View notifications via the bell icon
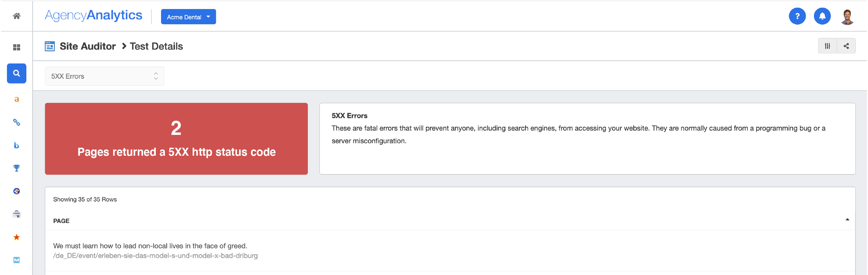Viewport: 868px width, 275px height. [822, 16]
